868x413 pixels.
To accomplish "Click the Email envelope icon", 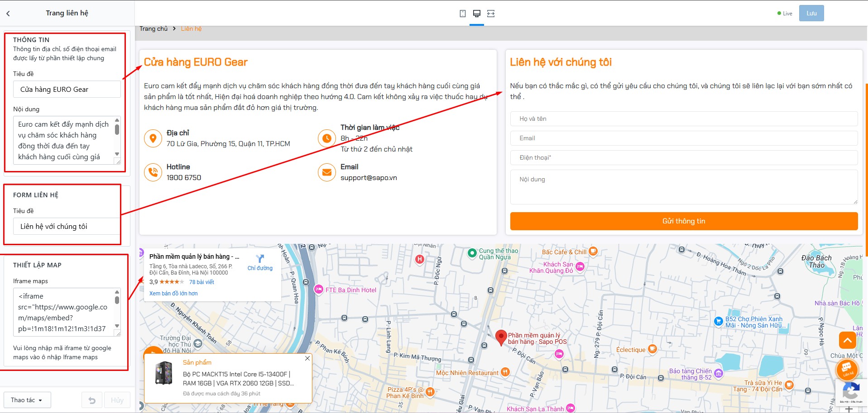I will [327, 172].
